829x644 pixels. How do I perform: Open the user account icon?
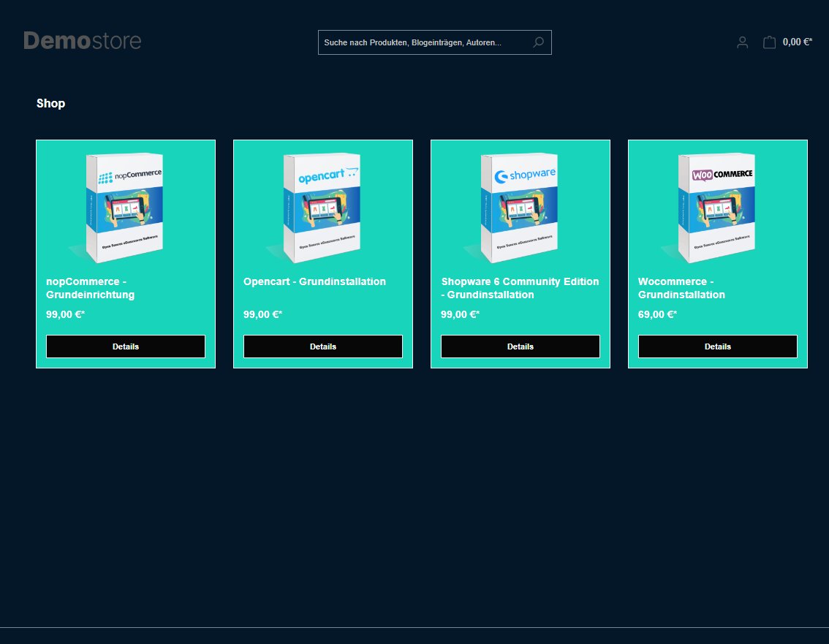click(x=742, y=42)
